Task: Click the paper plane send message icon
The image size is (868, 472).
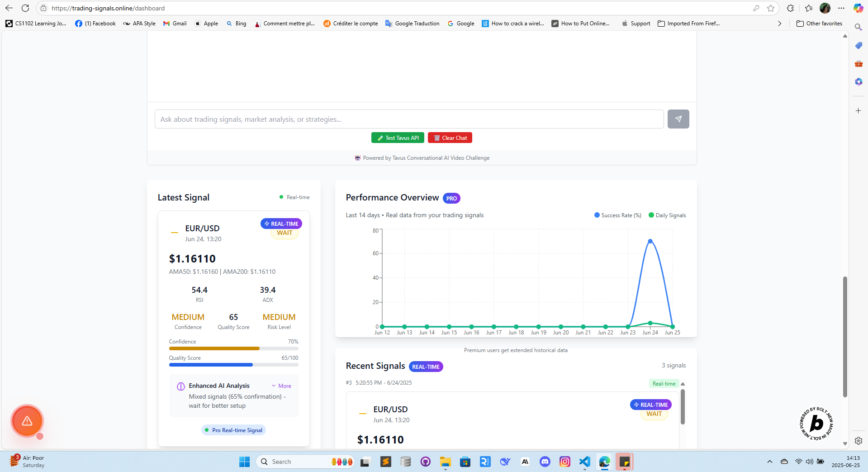Action: (678, 119)
